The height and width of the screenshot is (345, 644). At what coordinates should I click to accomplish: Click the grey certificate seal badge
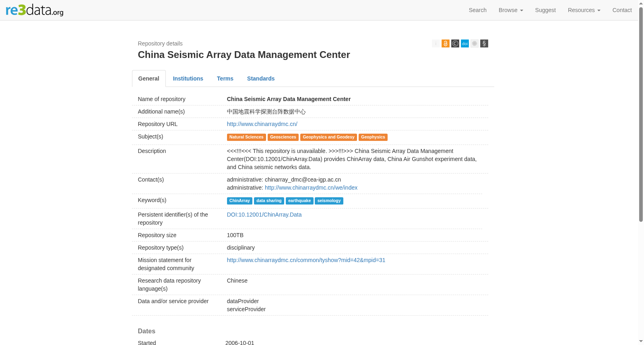474,43
